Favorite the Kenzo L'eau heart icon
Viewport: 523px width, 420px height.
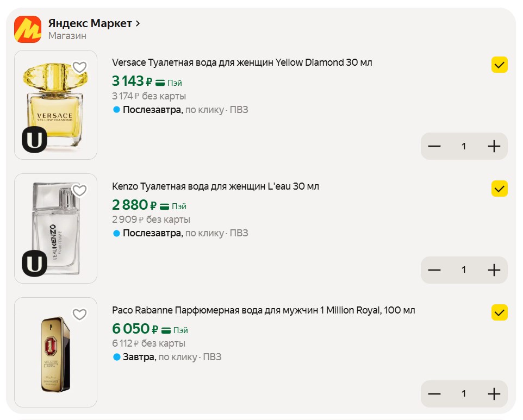[x=80, y=191]
